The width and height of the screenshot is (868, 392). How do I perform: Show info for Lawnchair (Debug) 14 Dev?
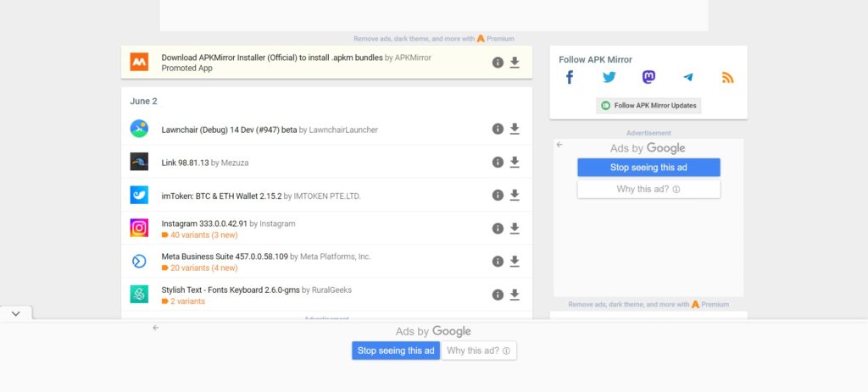point(498,129)
